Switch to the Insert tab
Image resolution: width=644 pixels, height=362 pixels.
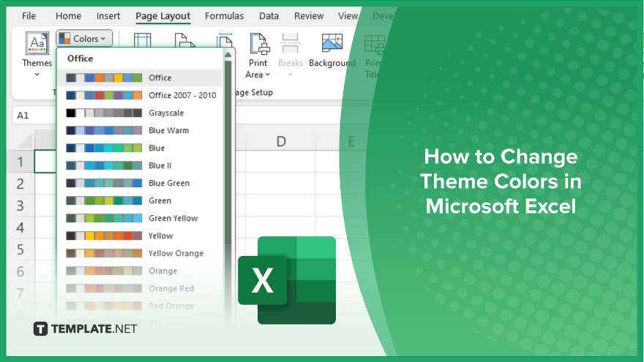click(x=108, y=16)
